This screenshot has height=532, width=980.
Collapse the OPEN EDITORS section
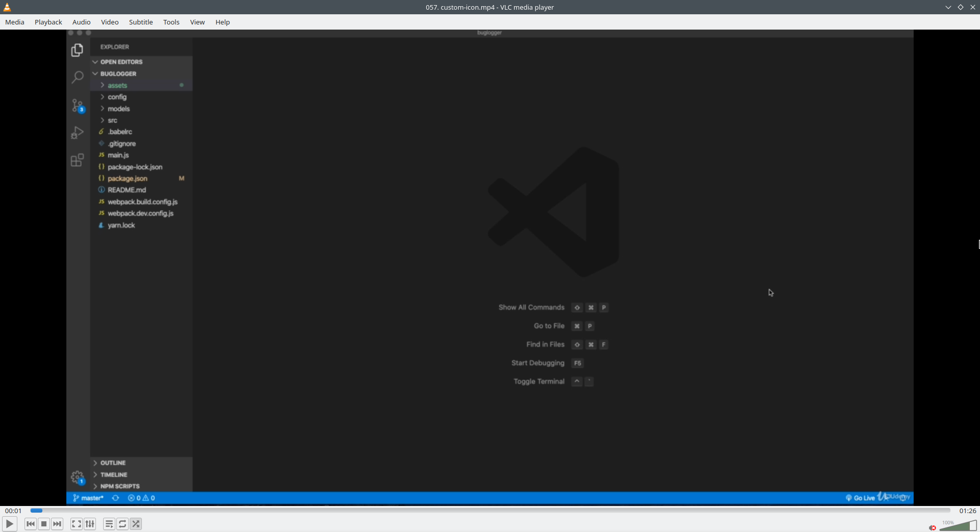141,62
